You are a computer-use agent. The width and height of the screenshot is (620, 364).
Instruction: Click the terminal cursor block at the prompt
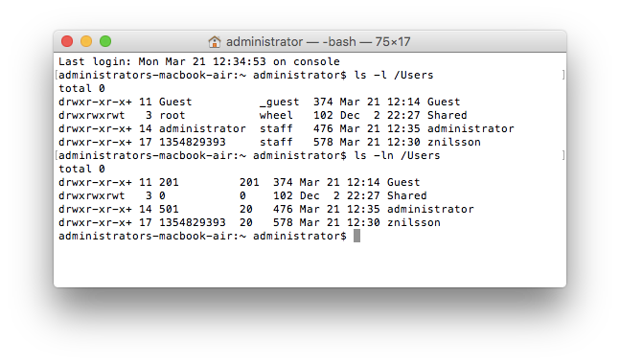[356, 236]
